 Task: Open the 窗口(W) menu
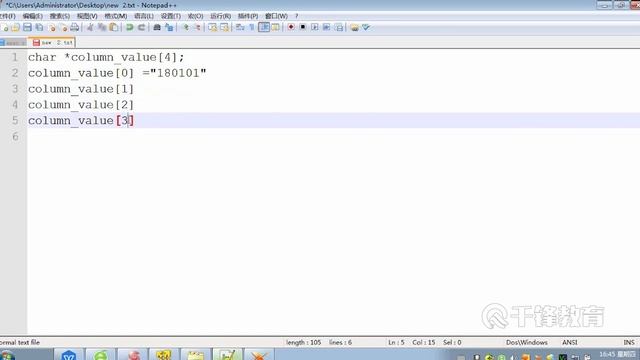click(x=276, y=16)
